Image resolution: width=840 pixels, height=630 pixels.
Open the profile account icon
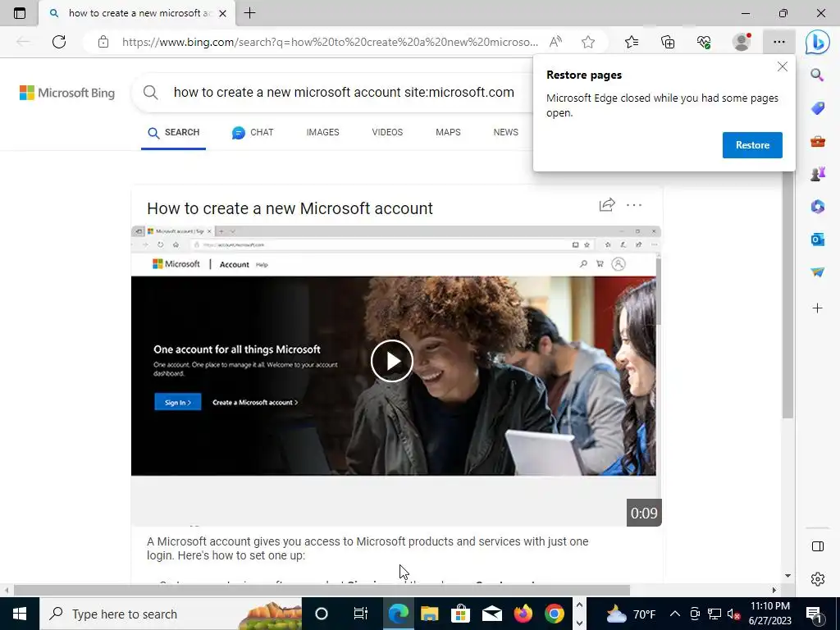coord(742,42)
